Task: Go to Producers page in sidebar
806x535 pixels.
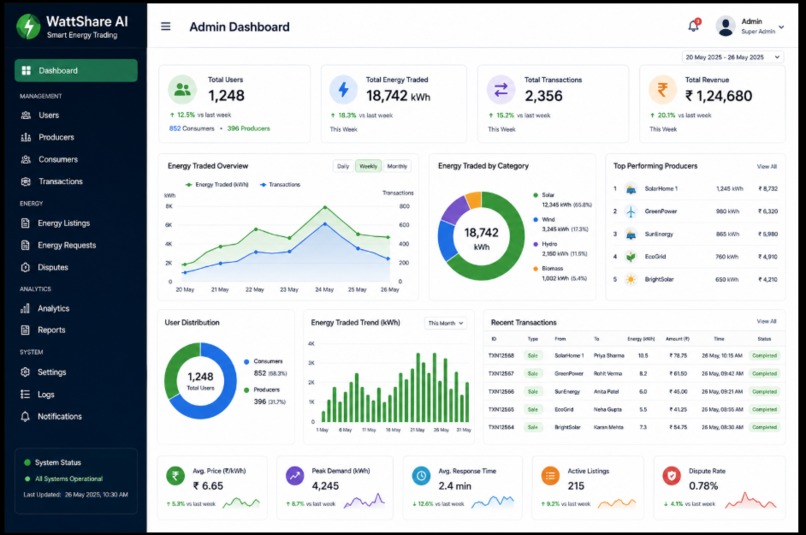Action: coord(56,137)
